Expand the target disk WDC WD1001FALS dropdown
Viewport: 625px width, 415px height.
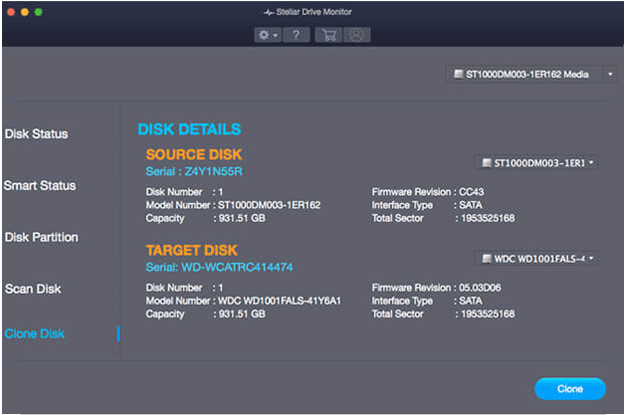pos(537,258)
